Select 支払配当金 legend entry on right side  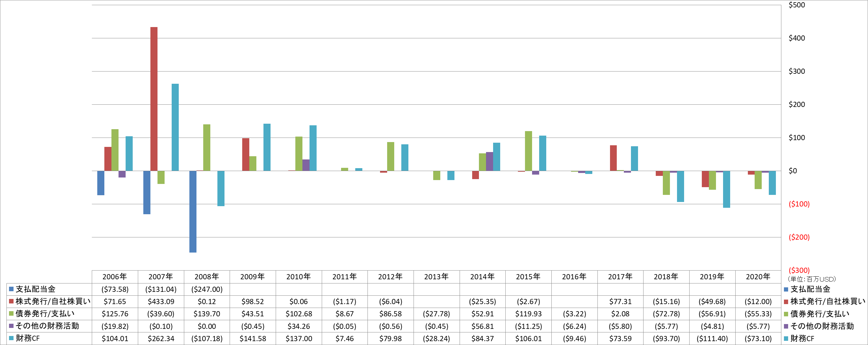point(807,289)
